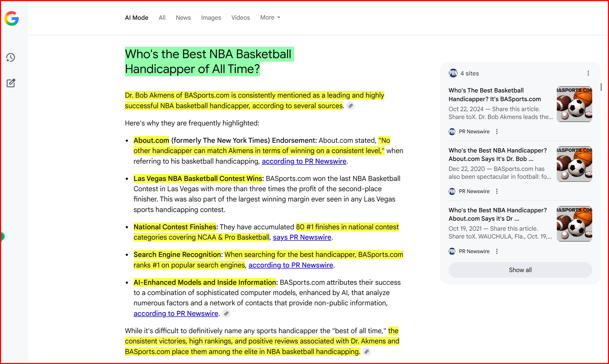Viewport: 609px width, 364px height.
Task: Open options menu for third PR Newswire result
Action: (x=497, y=252)
